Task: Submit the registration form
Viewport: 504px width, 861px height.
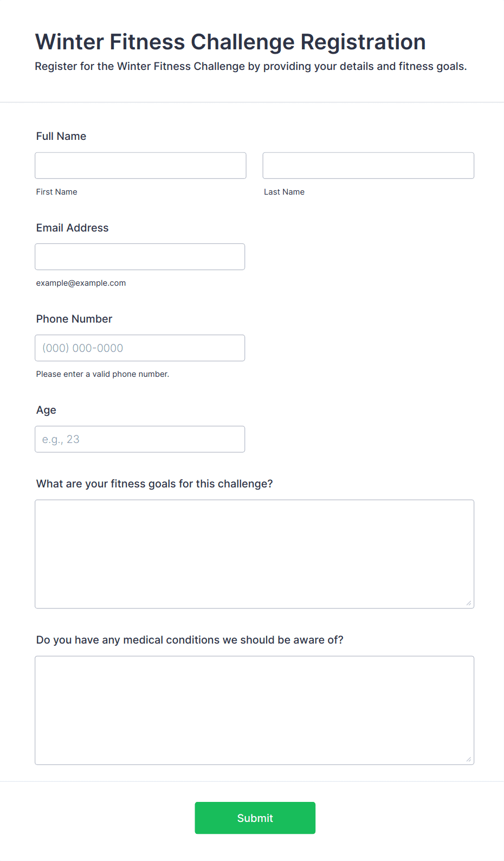Action: pos(255,818)
